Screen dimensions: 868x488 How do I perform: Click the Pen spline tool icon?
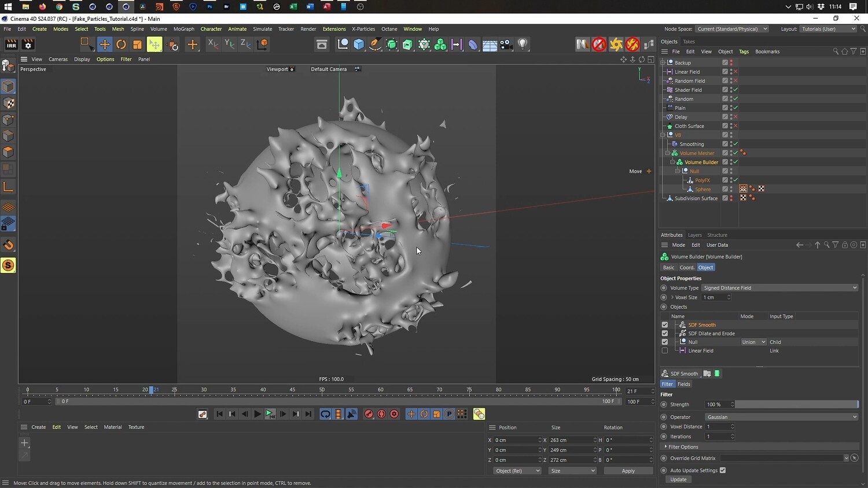click(375, 45)
